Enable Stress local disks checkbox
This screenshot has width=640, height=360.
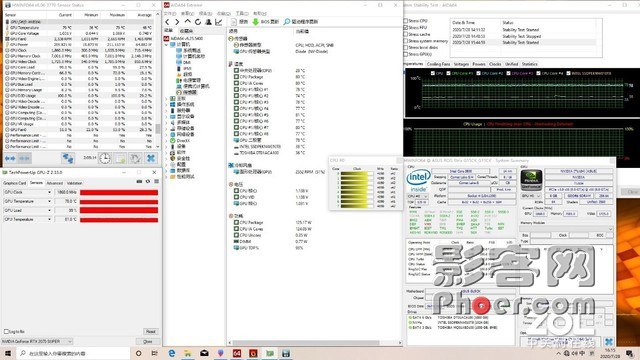(406, 47)
